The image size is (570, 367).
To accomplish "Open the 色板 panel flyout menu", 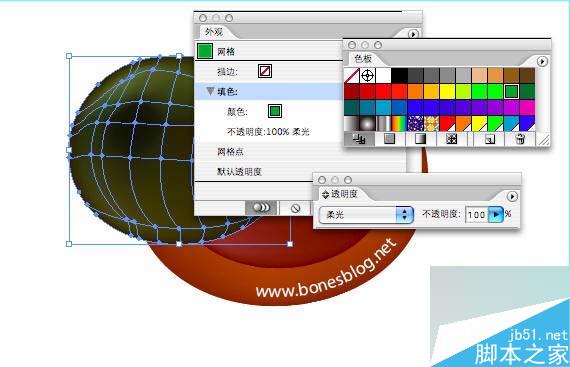I will tap(542, 61).
